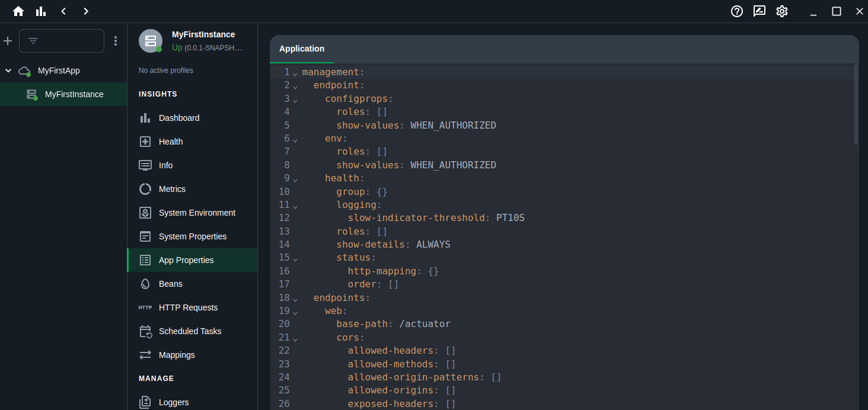Click the 'allowed-origin-patterns' key
Screen dimensions: 868x410
pos(414,377)
